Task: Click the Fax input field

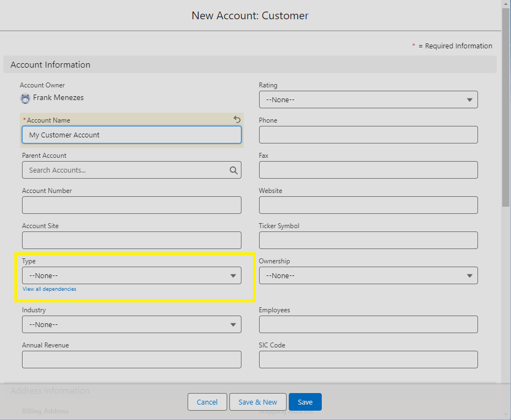Action: (368, 170)
